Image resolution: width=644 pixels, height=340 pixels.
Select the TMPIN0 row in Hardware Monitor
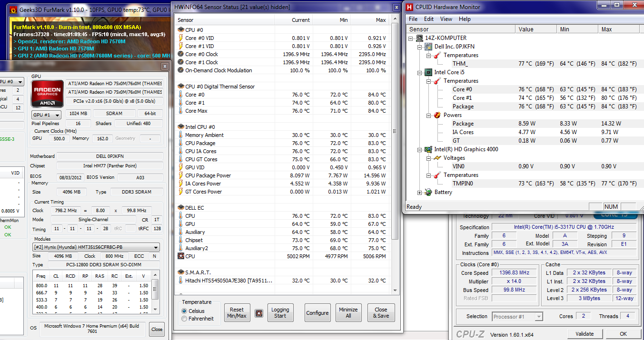point(523,184)
